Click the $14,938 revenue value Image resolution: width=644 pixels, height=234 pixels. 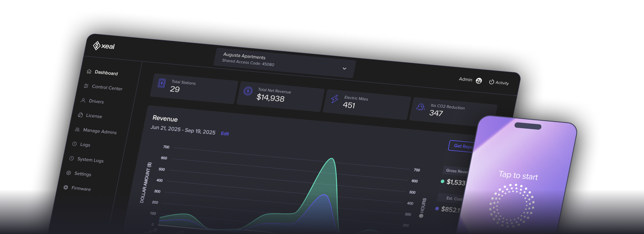pyautogui.click(x=271, y=98)
